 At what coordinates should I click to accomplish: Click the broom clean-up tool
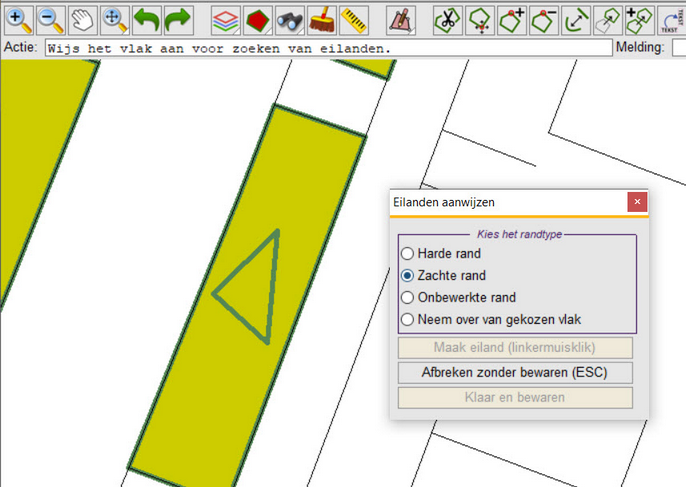pyautogui.click(x=322, y=20)
